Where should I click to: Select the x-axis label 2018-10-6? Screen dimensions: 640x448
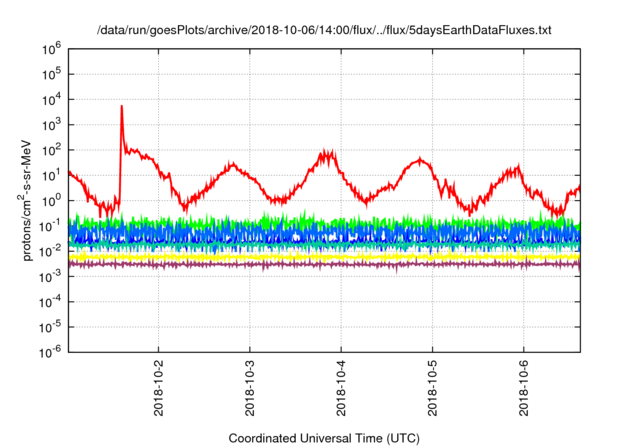[524, 388]
